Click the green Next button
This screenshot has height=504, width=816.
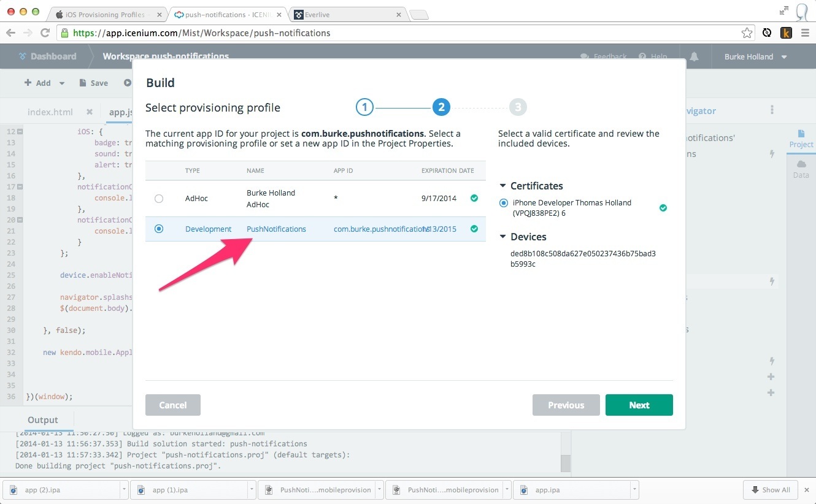coord(639,405)
